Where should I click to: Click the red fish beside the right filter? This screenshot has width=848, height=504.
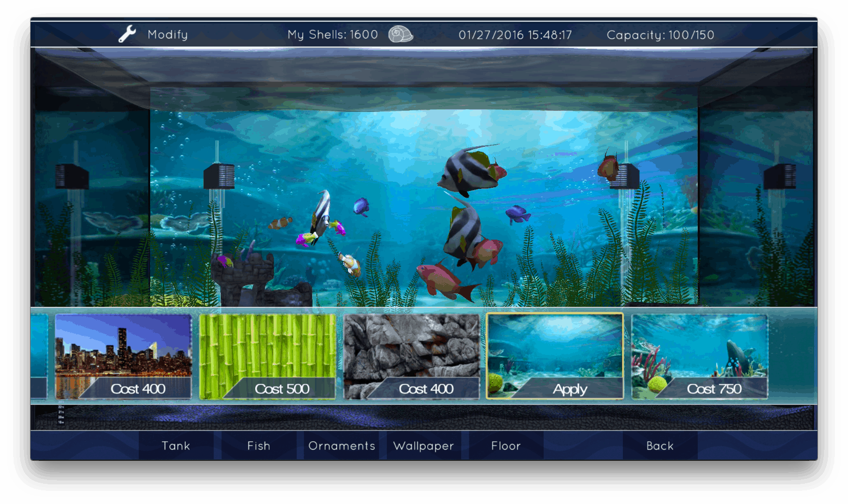tap(607, 167)
